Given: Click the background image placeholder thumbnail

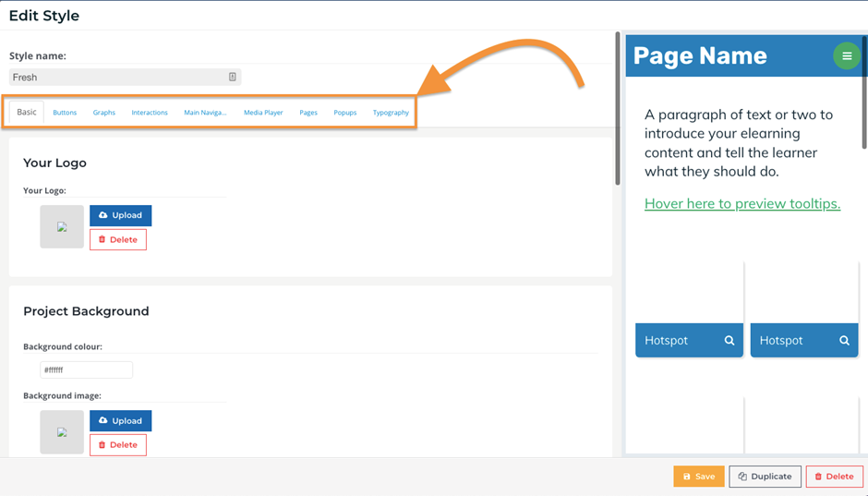Looking at the screenshot, I should coord(62,432).
